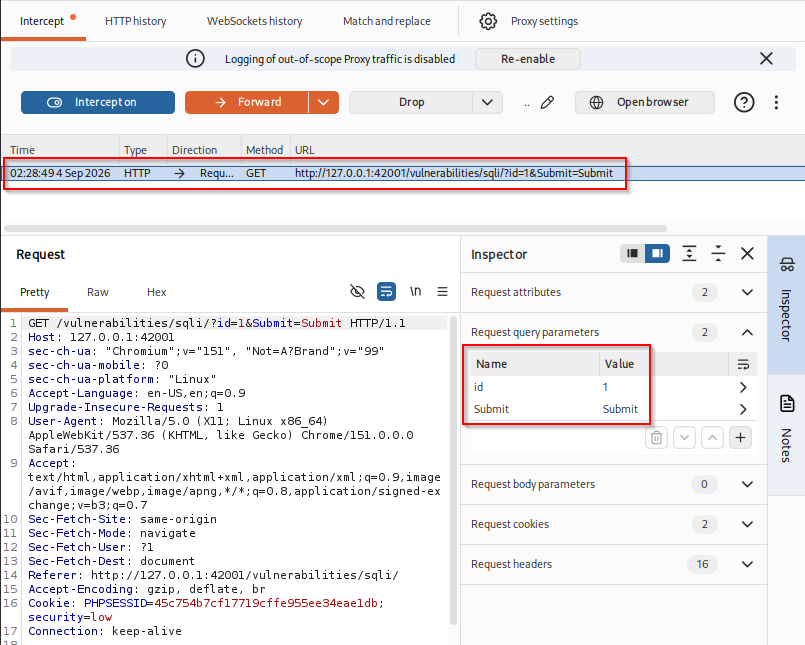Click the info icon in logging banner
The height and width of the screenshot is (645, 805).
[x=195, y=59]
